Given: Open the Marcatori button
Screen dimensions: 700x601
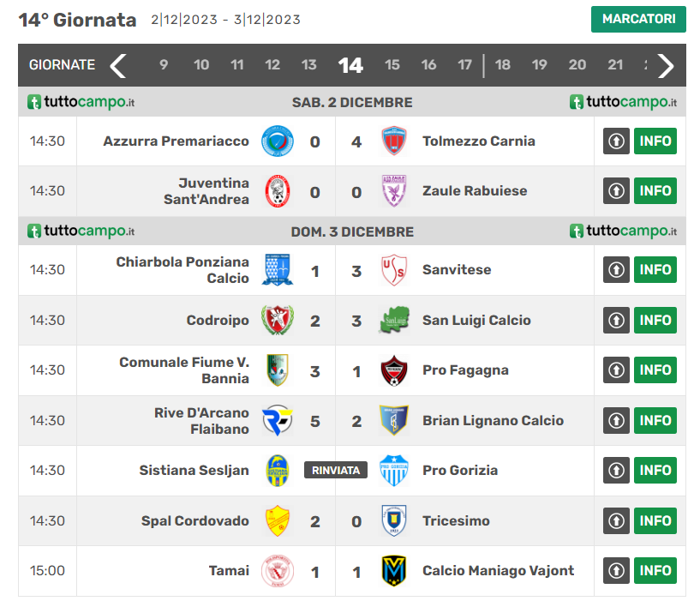Looking at the screenshot, I should tap(638, 19).
